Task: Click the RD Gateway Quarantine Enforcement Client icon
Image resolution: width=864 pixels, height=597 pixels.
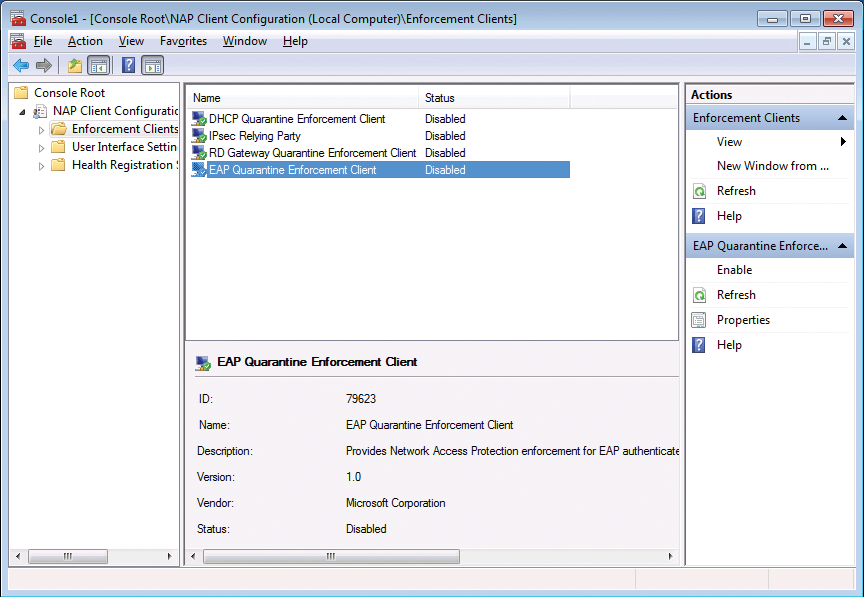Action: click(x=200, y=153)
